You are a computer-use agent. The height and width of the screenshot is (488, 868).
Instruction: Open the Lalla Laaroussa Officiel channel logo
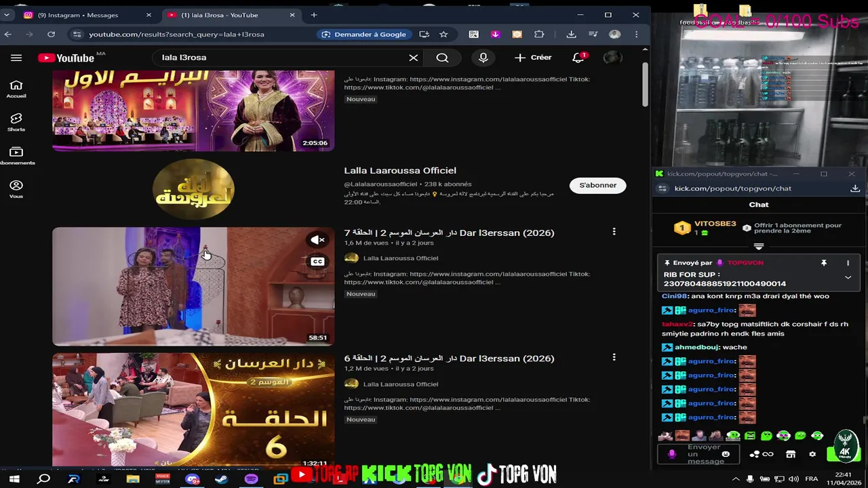click(x=193, y=189)
